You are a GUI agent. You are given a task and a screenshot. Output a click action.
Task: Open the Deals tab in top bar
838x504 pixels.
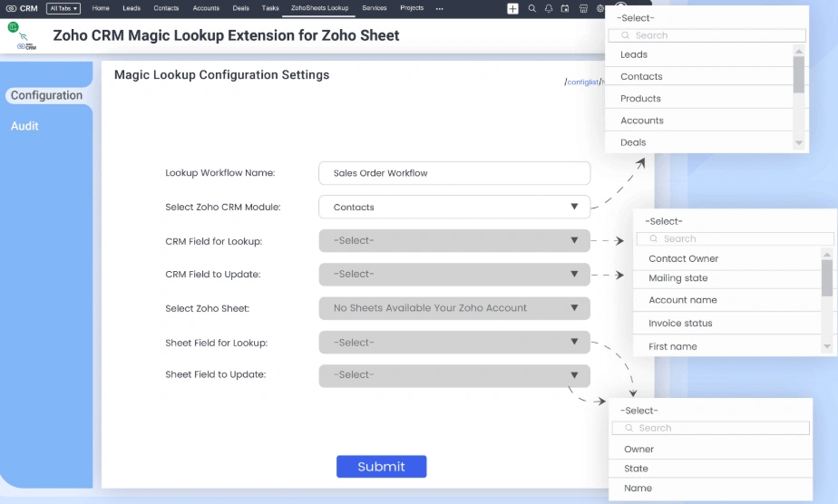point(241,8)
